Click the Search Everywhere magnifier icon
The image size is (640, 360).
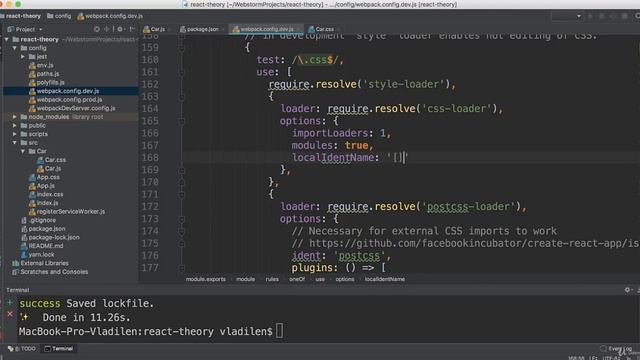pyautogui.click(x=637, y=16)
